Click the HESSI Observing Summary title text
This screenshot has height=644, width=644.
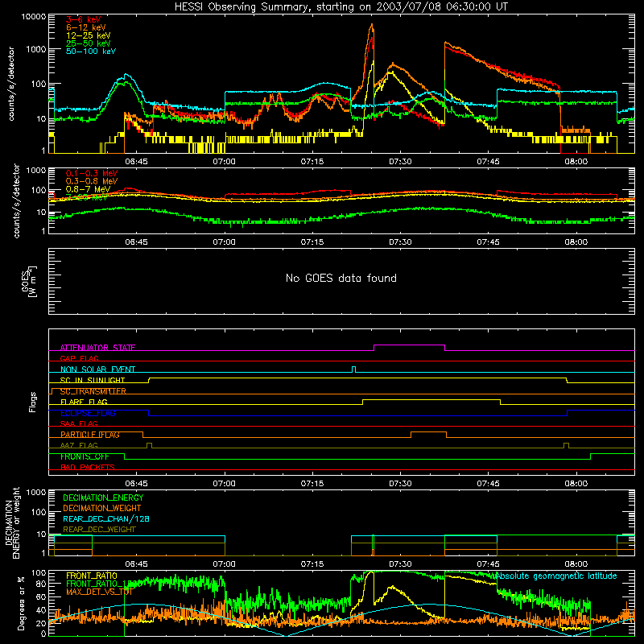pyautogui.click(x=341, y=7)
